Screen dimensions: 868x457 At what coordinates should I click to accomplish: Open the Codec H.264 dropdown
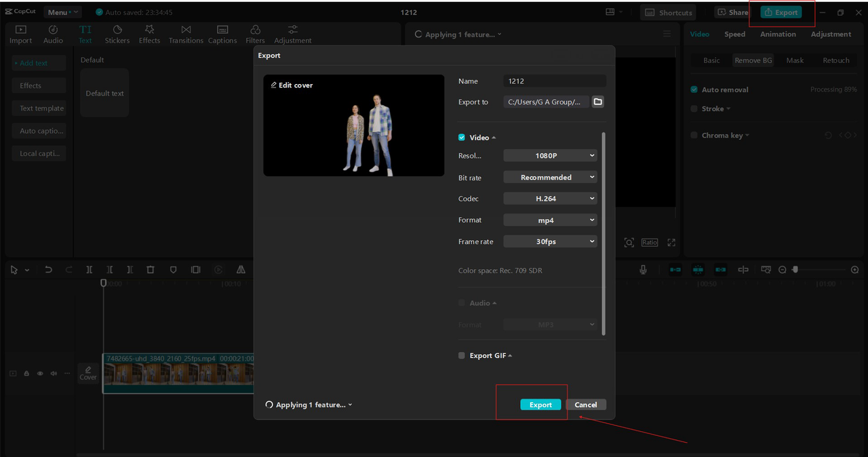click(549, 199)
